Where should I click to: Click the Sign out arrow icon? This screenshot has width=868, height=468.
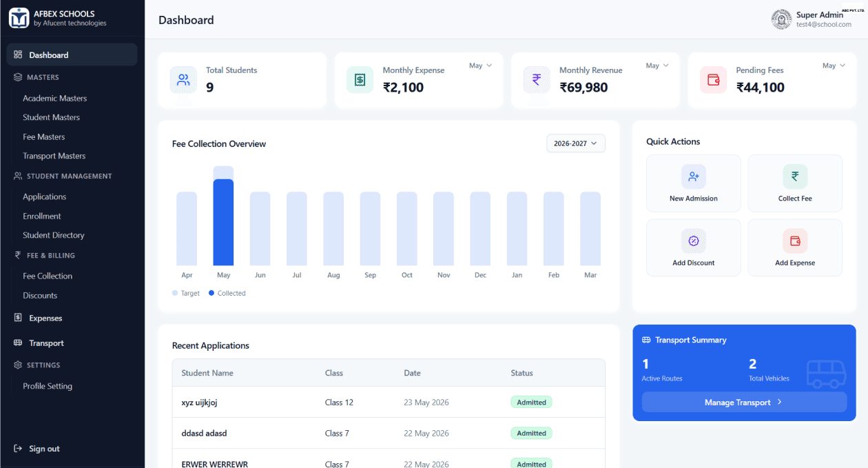pos(18,449)
